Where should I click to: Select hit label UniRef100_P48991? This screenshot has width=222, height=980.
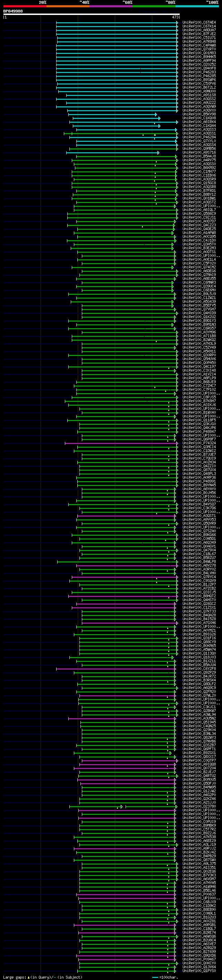[x=199, y=481]
